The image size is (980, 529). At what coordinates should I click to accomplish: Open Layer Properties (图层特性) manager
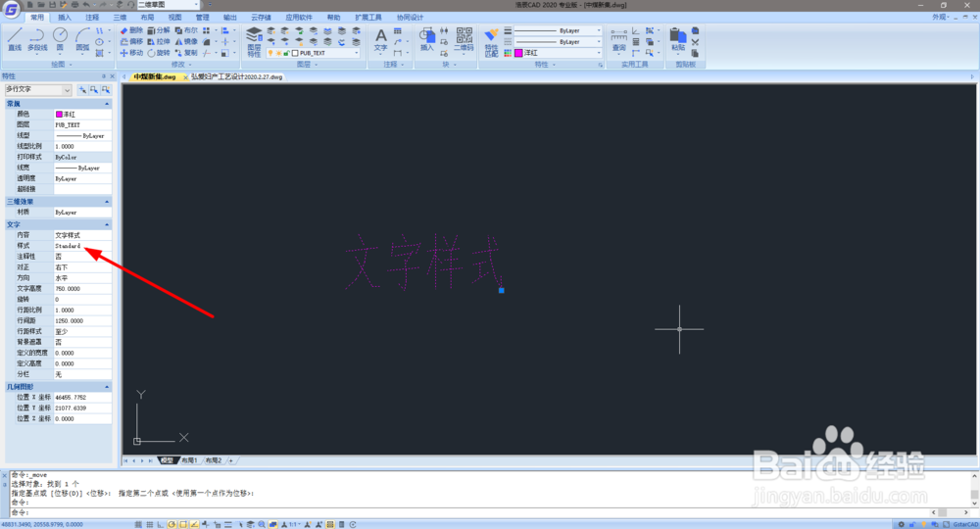(x=254, y=41)
